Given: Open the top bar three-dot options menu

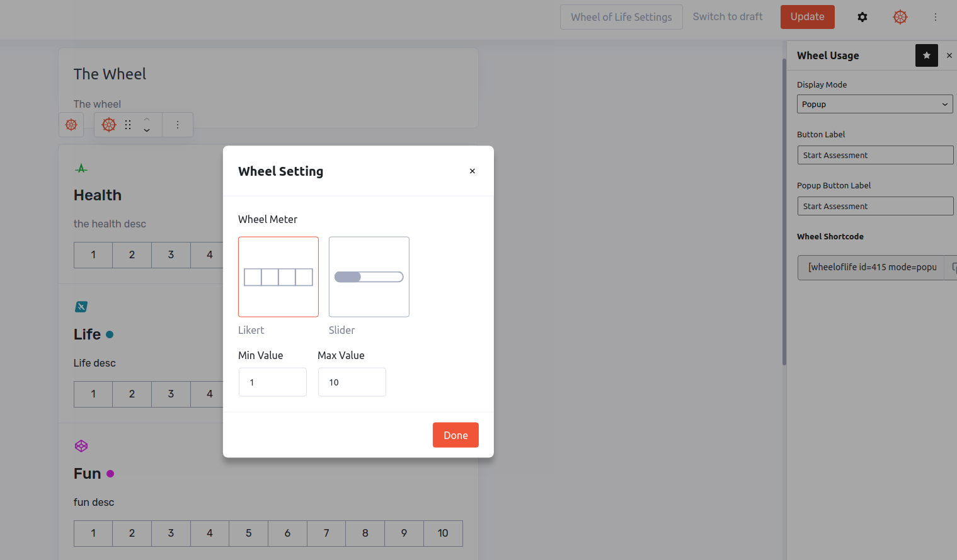Looking at the screenshot, I should [935, 17].
